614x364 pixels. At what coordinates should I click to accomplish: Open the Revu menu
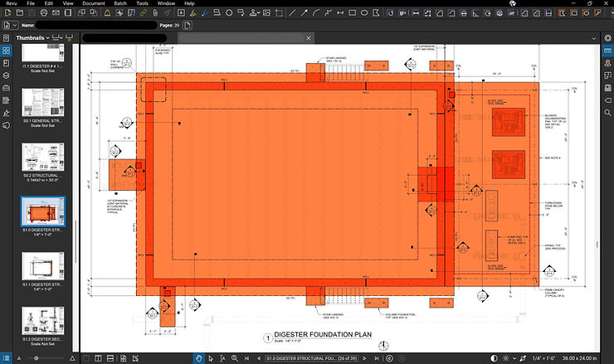12,3
